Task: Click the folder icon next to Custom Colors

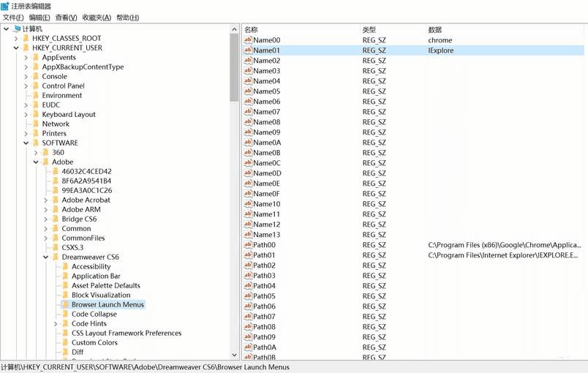Action: click(65, 342)
